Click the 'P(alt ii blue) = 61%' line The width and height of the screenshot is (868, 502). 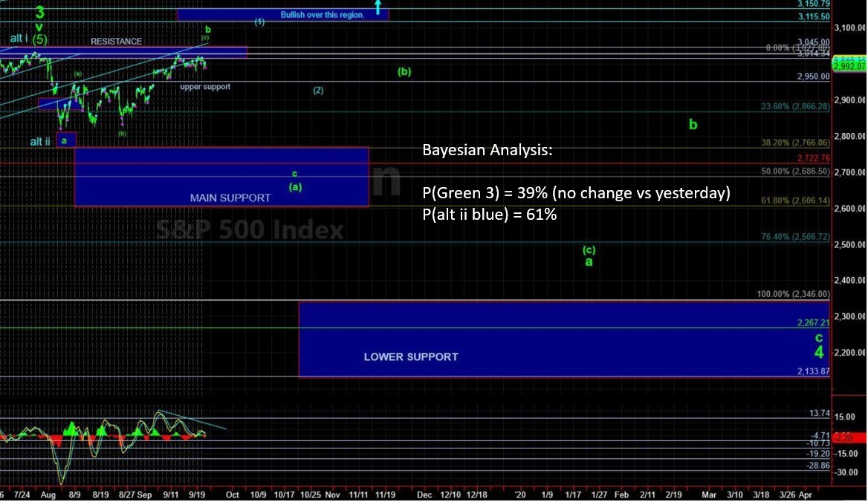[489, 215]
